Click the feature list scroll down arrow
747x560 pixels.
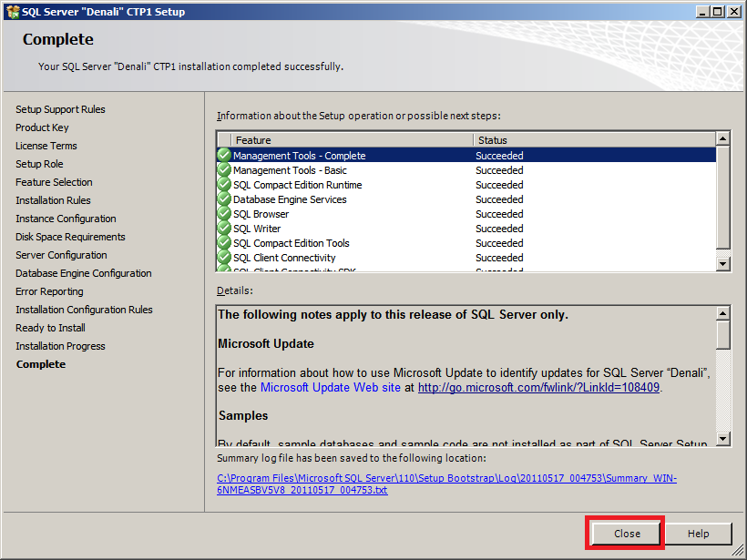pos(722,263)
